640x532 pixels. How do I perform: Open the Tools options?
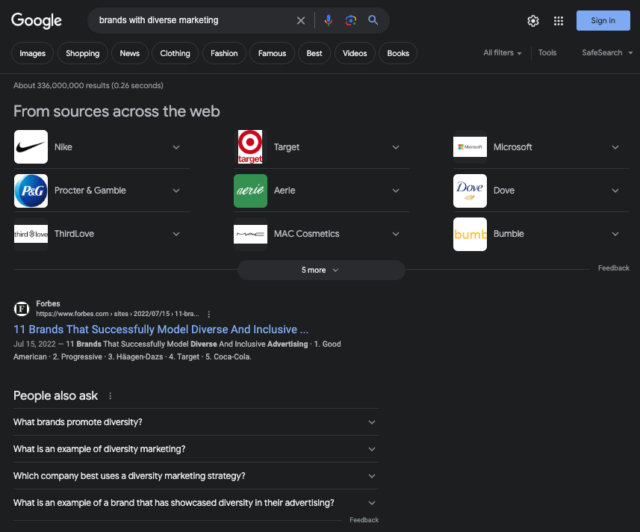pyautogui.click(x=547, y=53)
